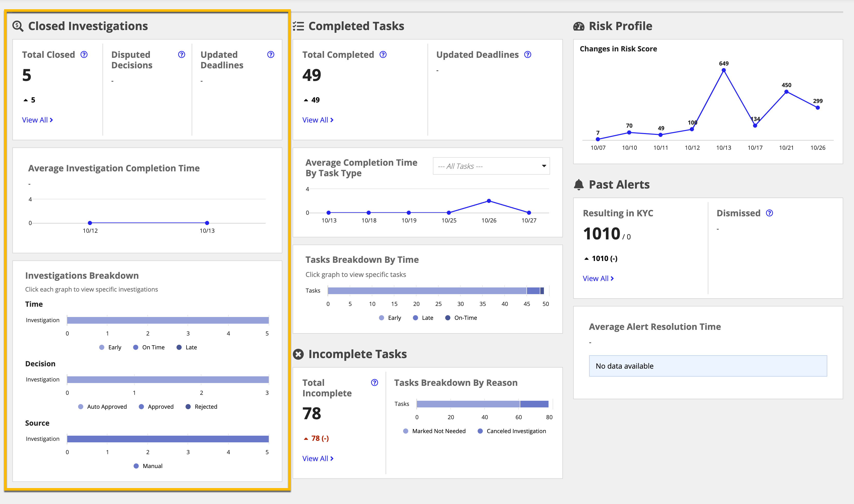Image resolution: width=854 pixels, height=504 pixels.
Task: Click the 7 risk score point
Action: pos(598,139)
